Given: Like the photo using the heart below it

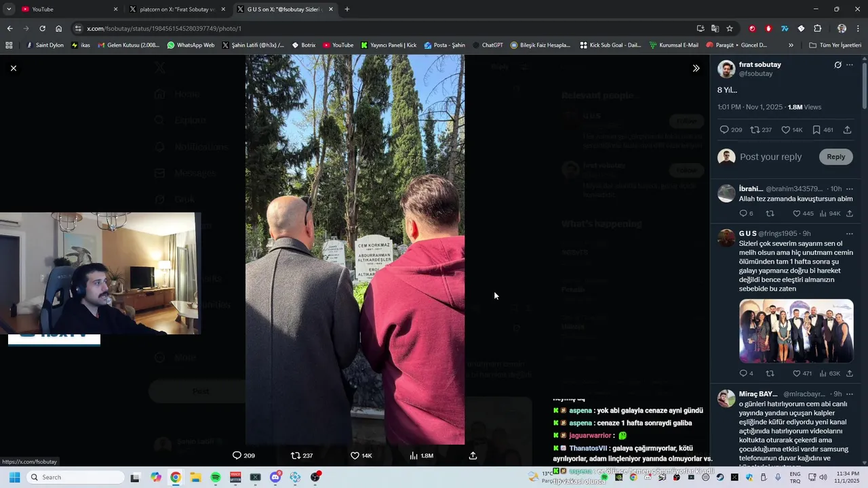Looking at the screenshot, I should click(x=355, y=455).
